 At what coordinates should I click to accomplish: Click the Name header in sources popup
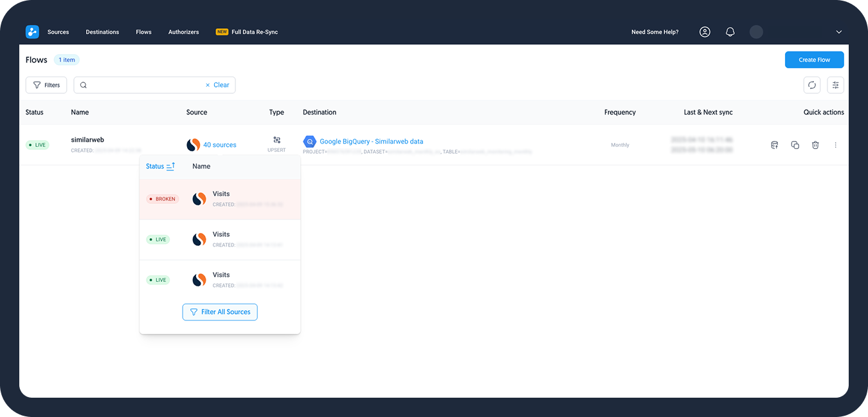[201, 166]
